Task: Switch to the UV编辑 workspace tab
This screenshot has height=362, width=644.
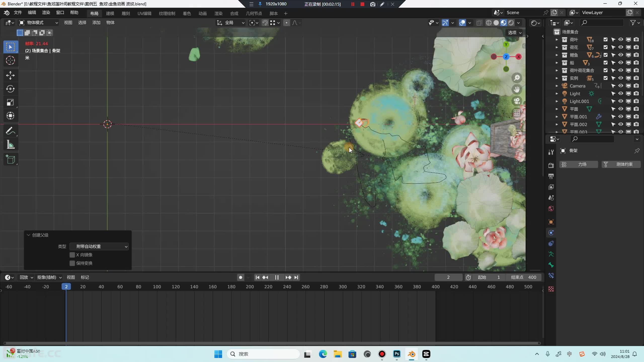Action: pyautogui.click(x=144, y=13)
